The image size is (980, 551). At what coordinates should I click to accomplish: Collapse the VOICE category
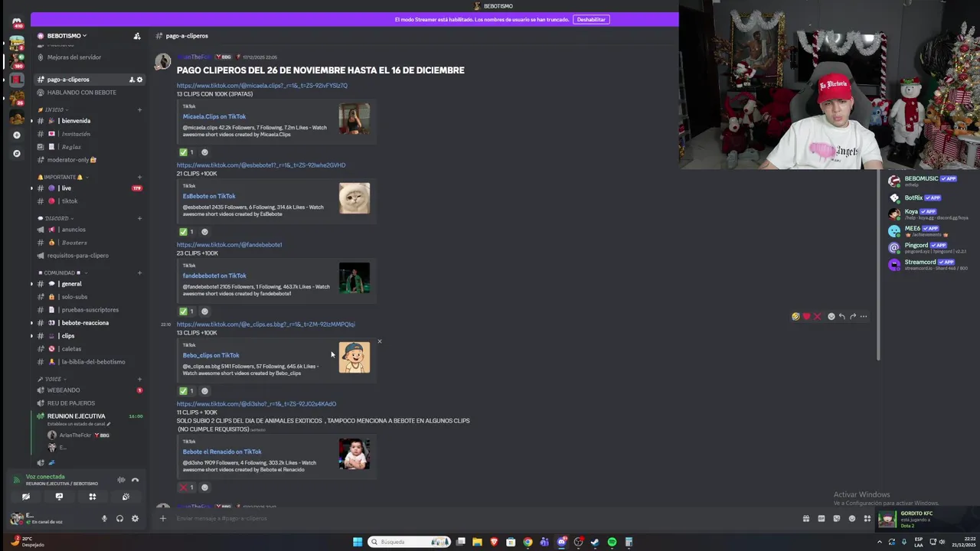(x=51, y=379)
